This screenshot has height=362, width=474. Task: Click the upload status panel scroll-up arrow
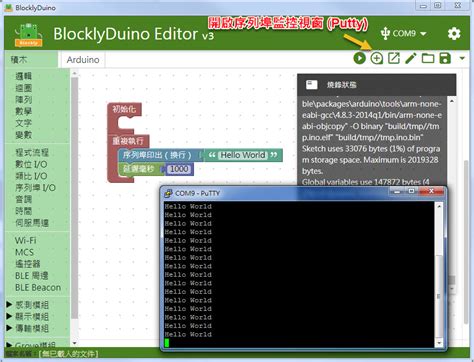452,101
